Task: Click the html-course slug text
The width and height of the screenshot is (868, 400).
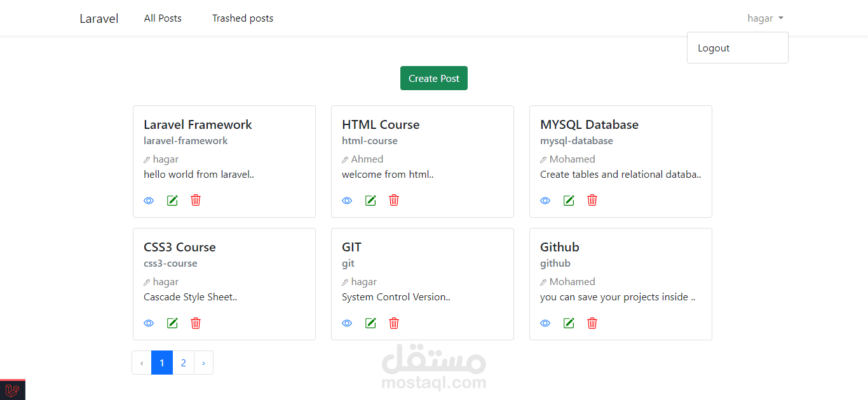Action: click(x=370, y=141)
